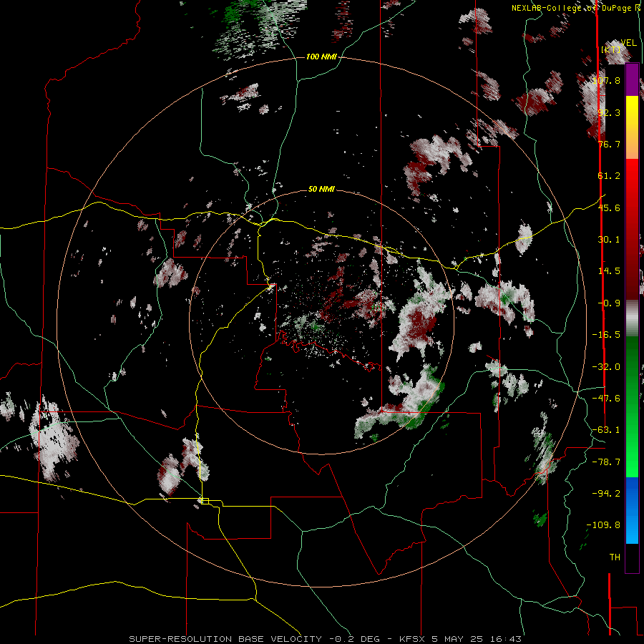644x644 pixels.
Task: Click the -0.9 value on velocity scale
Action: (x=609, y=303)
